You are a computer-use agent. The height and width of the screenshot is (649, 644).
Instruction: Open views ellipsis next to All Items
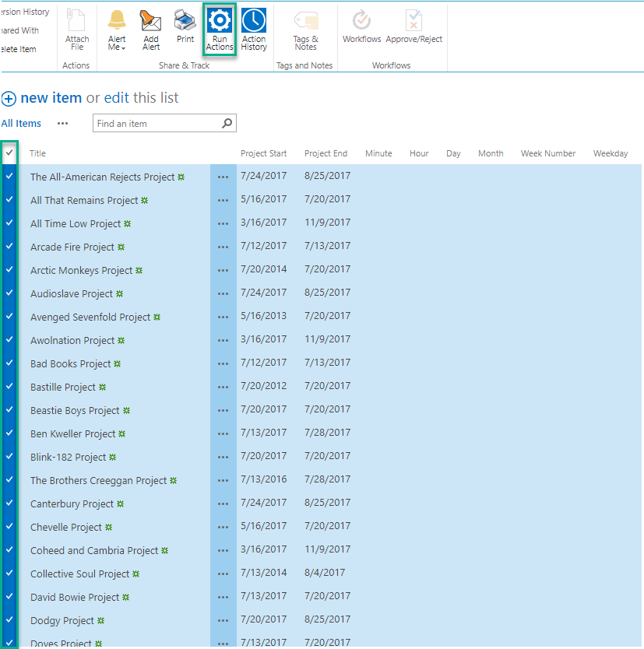(62, 124)
